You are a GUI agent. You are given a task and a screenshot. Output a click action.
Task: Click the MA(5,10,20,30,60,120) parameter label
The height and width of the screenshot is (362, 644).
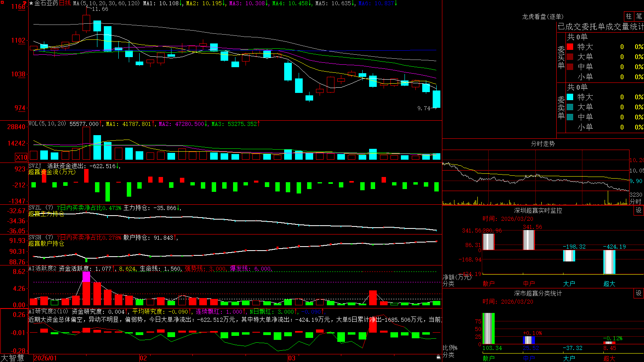click(106, 3)
